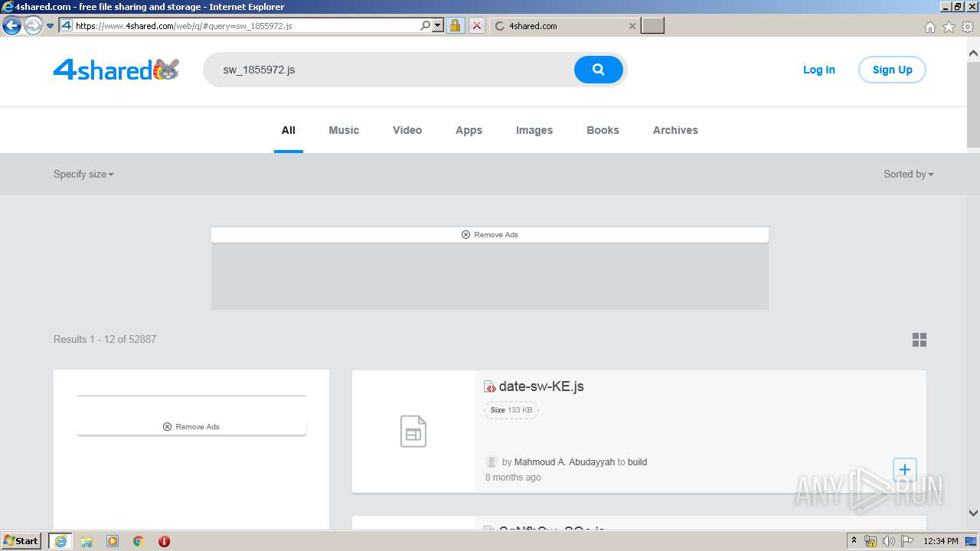The height and width of the screenshot is (551, 980).
Task: Click the Start button
Action: (21, 541)
